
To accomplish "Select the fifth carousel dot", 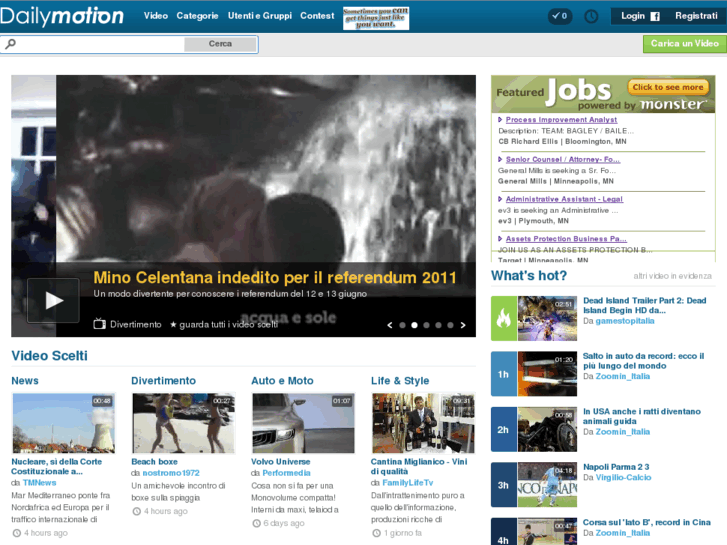I will [450, 325].
